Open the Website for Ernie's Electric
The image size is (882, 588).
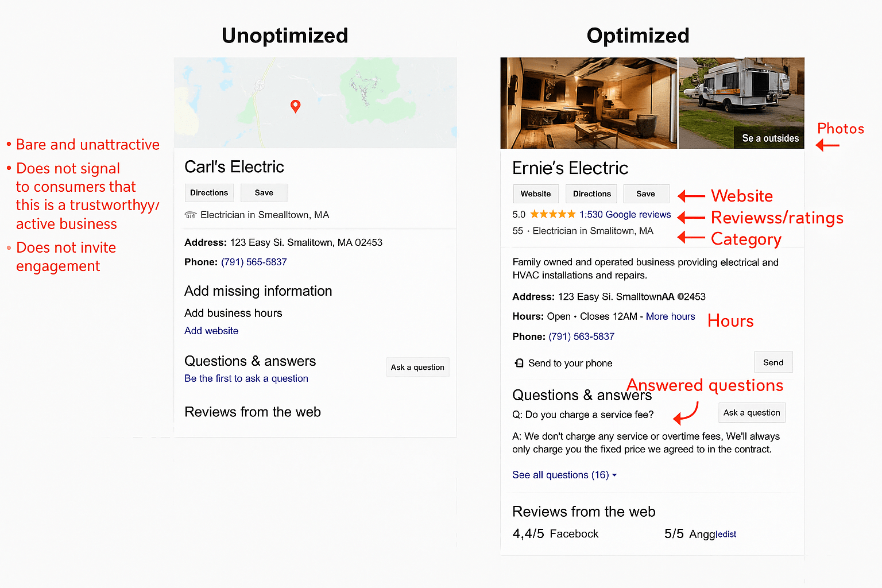coord(535,194)
